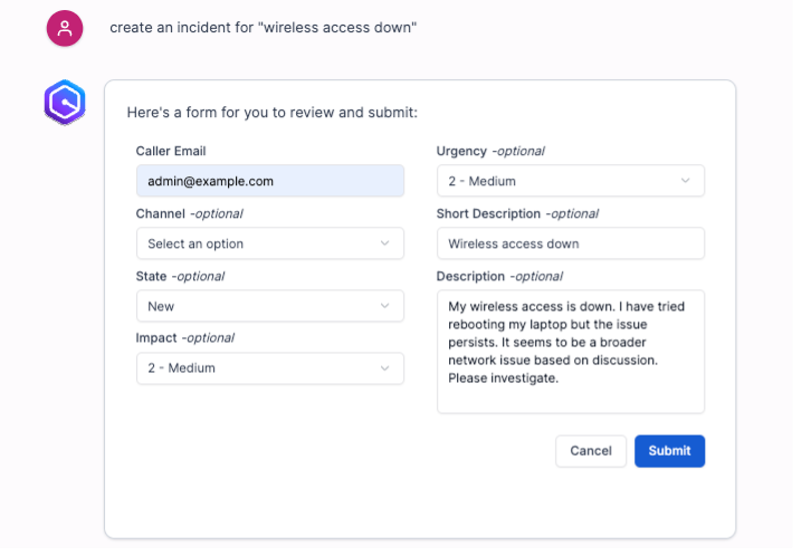This screenshot has width=793, height=549.
Task: Click the Caller Email label
Action: point(171,151)
